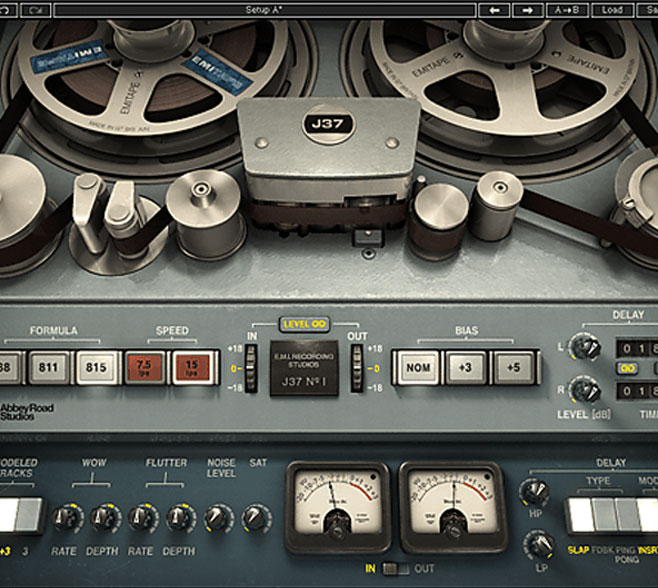
Task: Click the Load button
Action: pyautogui.click(x=612, y=10)
